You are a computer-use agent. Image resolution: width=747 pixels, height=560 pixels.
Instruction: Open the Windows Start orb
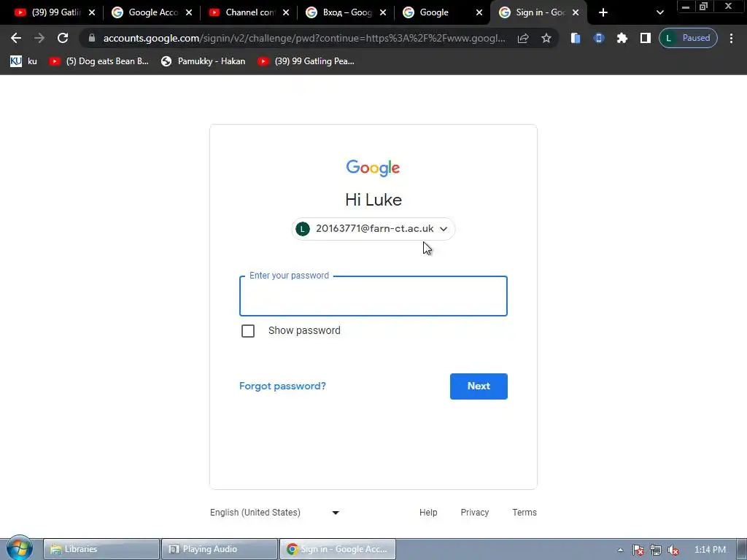click(19, 548)
